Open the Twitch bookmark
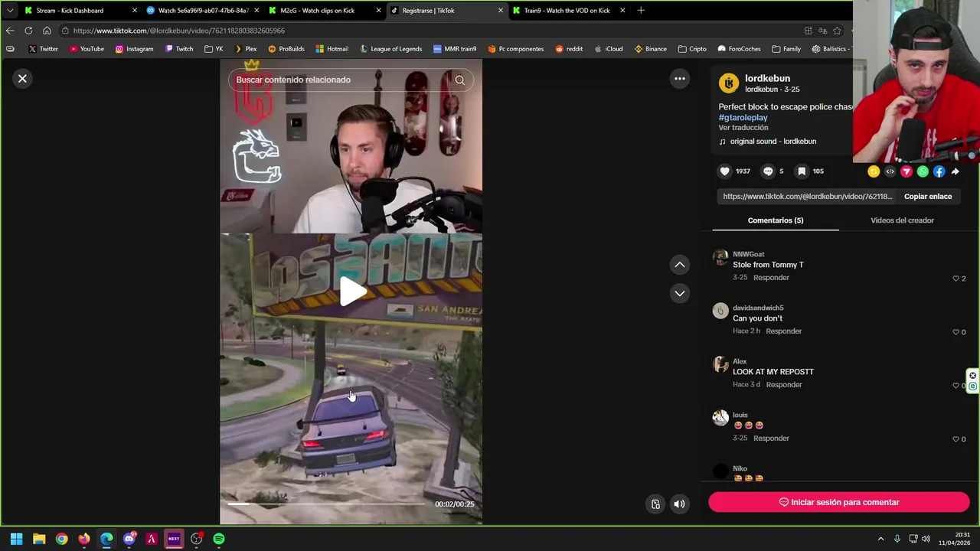 [179, 49]
